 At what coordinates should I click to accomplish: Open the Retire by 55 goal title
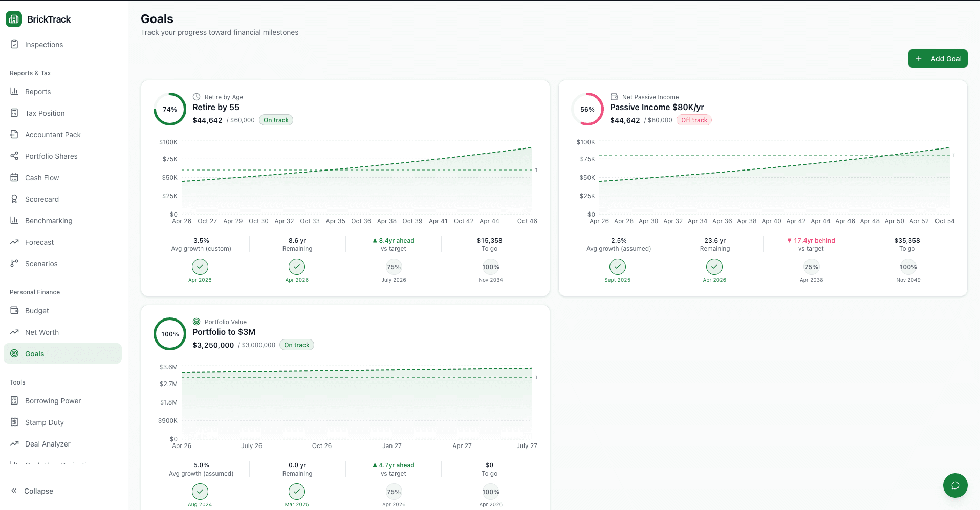click(x=216, y=107)
